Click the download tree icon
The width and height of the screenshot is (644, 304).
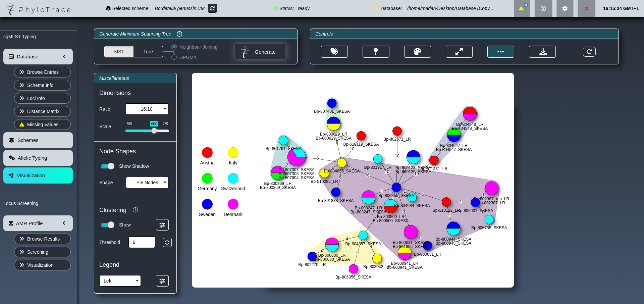(x=542, y=52)
